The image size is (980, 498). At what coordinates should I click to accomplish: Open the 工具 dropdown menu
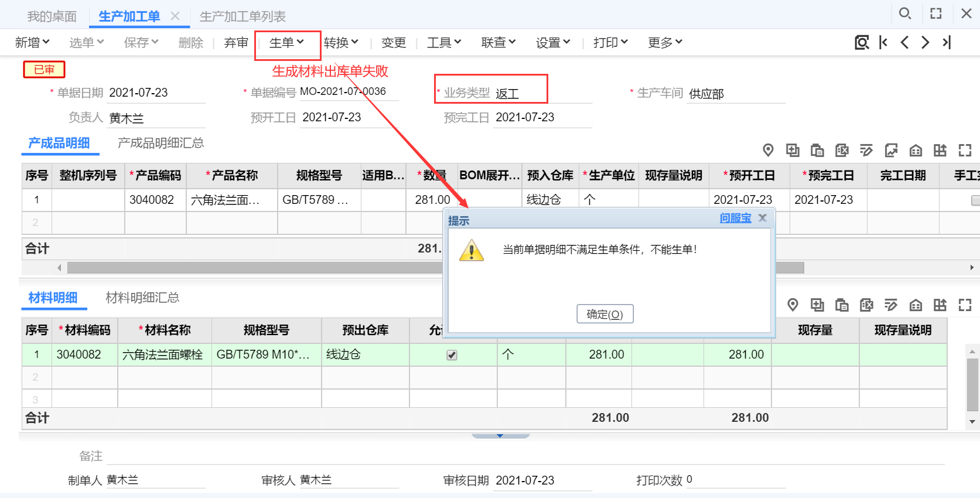(x=444, y=42)
